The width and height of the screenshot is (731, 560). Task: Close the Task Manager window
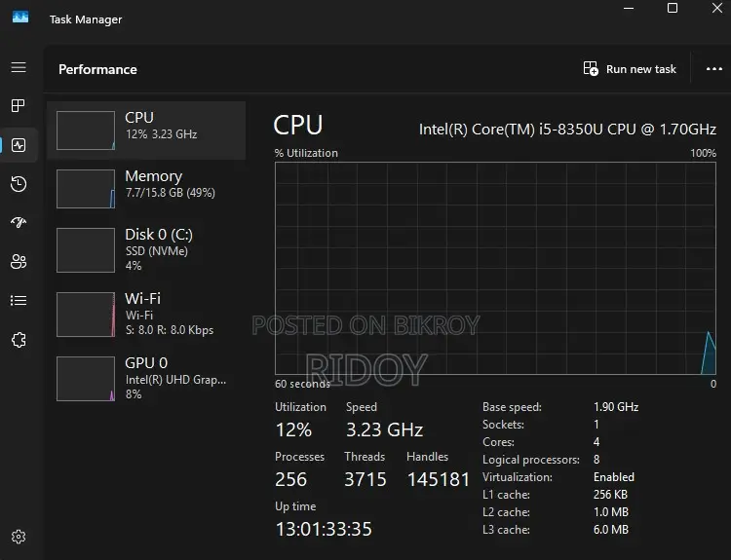tap(717, 8)
